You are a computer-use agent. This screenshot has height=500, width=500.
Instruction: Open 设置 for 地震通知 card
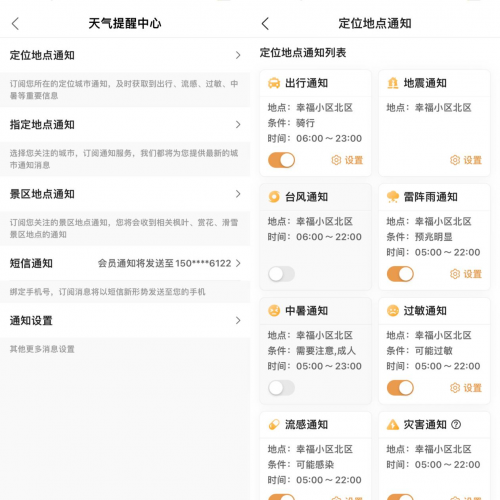pyautogui.click(x=466, y=160)
